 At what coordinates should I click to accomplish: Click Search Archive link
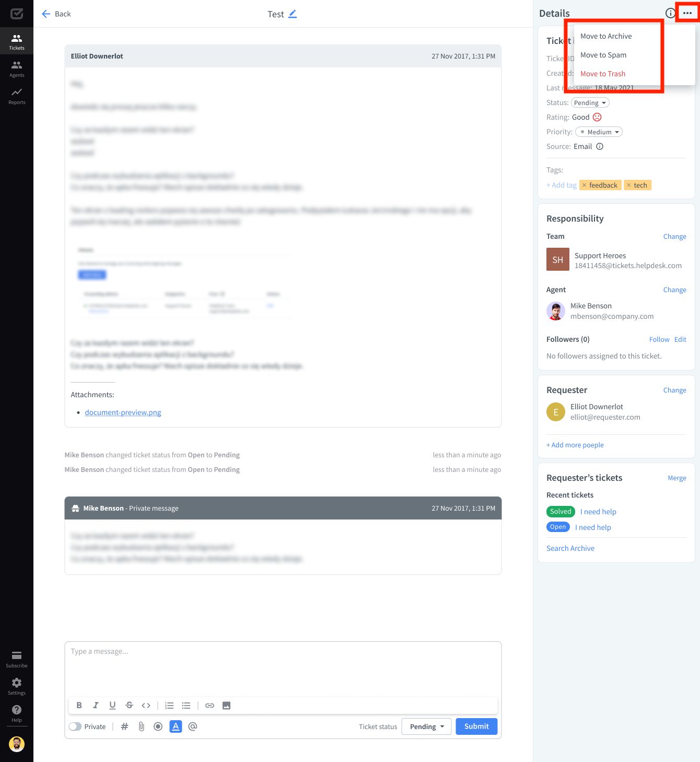pos(570,548)
